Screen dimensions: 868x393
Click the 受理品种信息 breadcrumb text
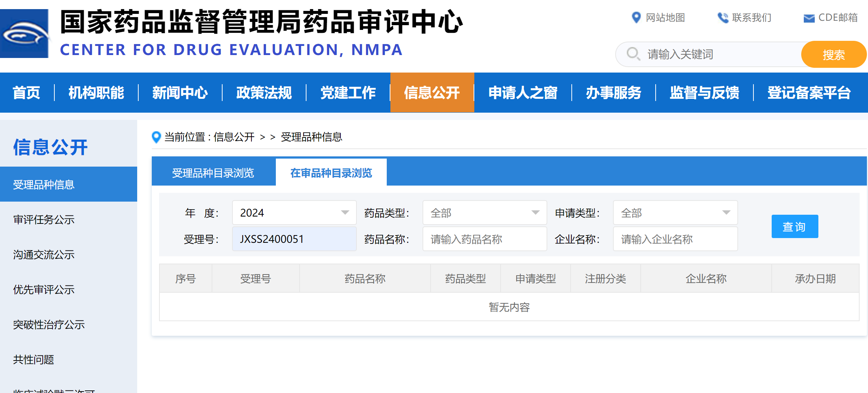(311, 137)
